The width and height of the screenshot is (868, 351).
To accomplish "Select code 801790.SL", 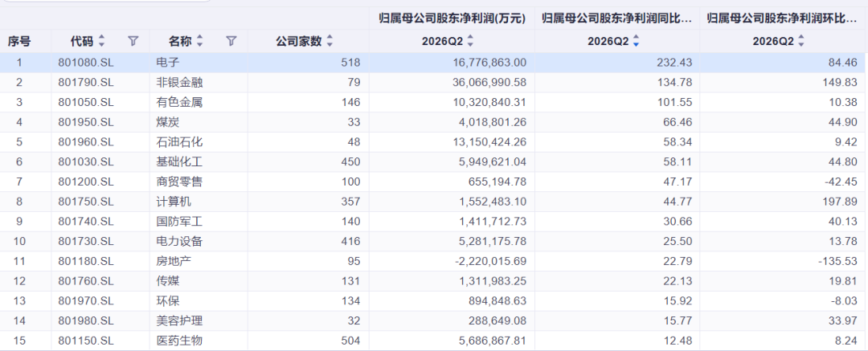I will (86, 83).
